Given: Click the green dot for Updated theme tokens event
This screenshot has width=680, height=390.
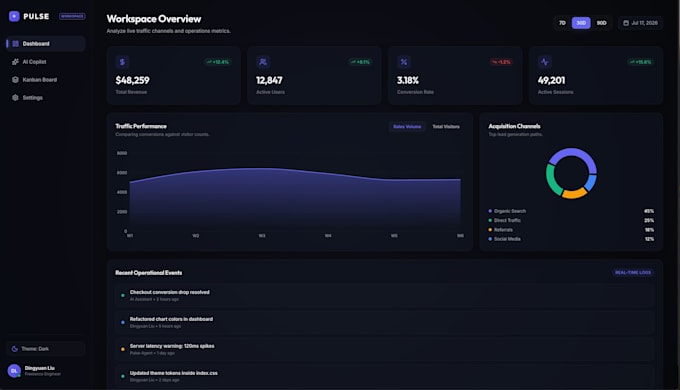Looking at the screenshot, I should (x=123, y=376).
